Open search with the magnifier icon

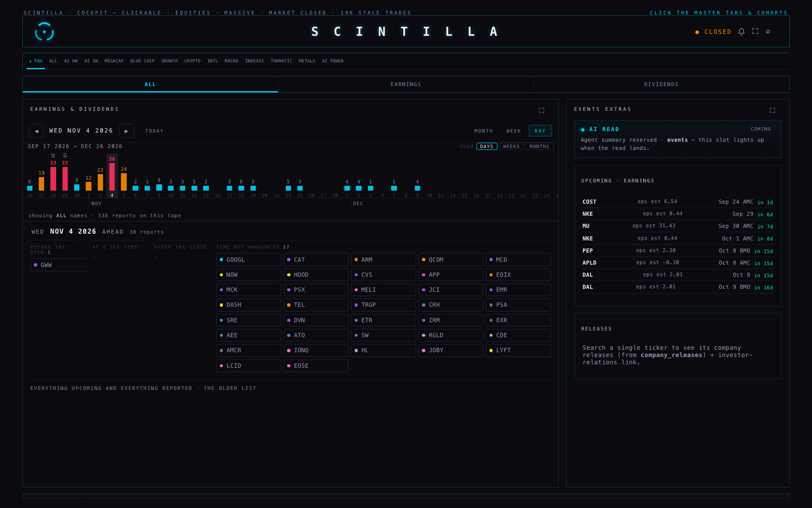(x=768, y=31)
